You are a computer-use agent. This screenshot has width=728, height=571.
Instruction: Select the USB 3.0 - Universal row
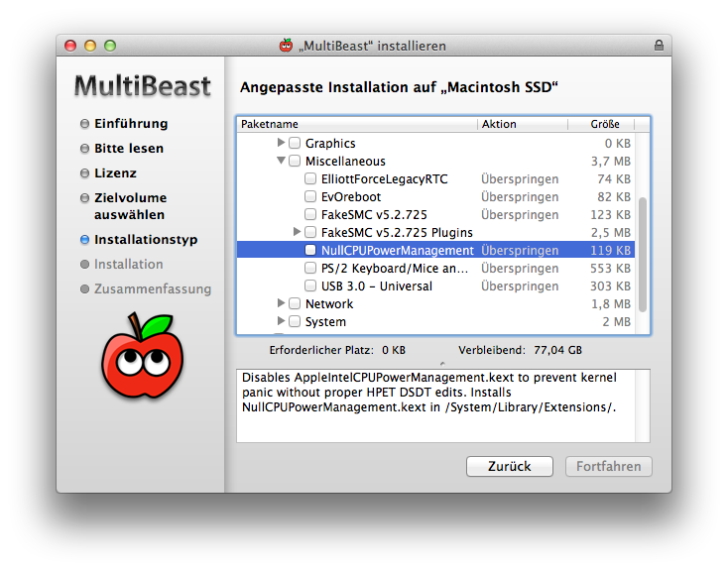click(435, 285)
